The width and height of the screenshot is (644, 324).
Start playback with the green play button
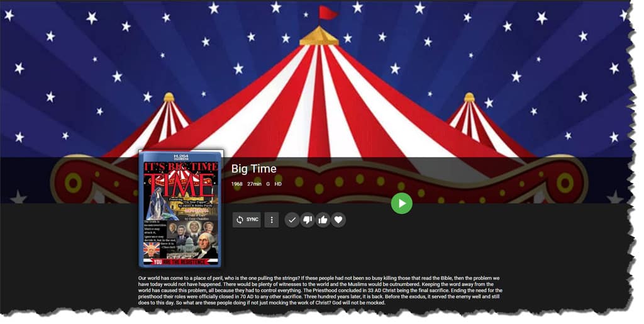(x=402, y=203)
